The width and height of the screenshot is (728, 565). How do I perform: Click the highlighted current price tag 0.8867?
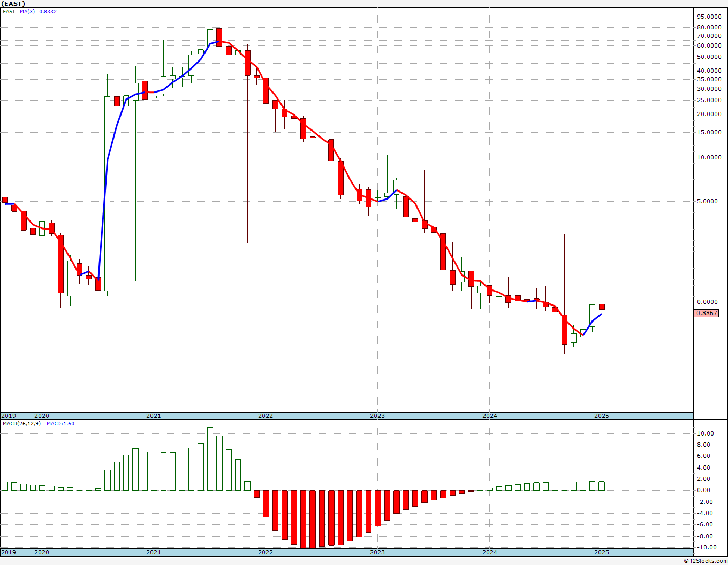[x=707, y=313]
